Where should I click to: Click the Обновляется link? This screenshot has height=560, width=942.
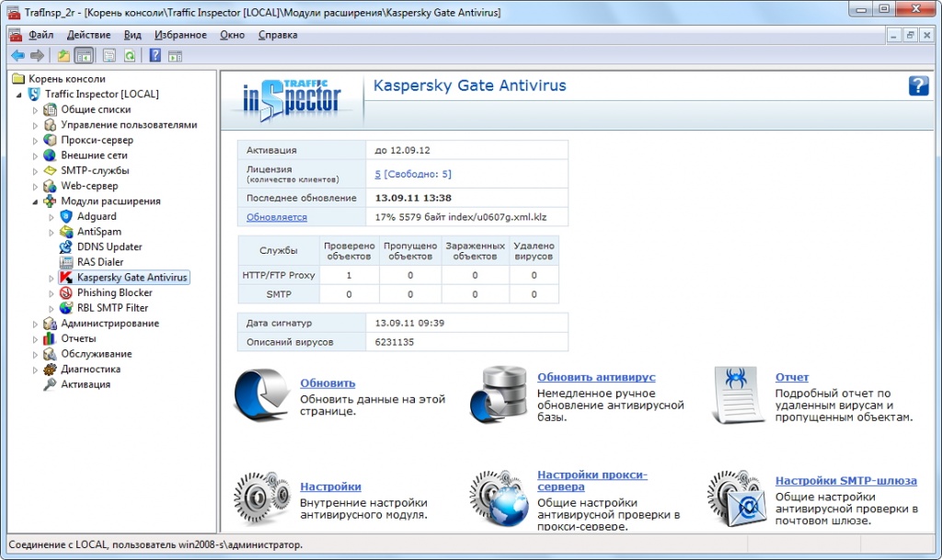coord(276,217)
